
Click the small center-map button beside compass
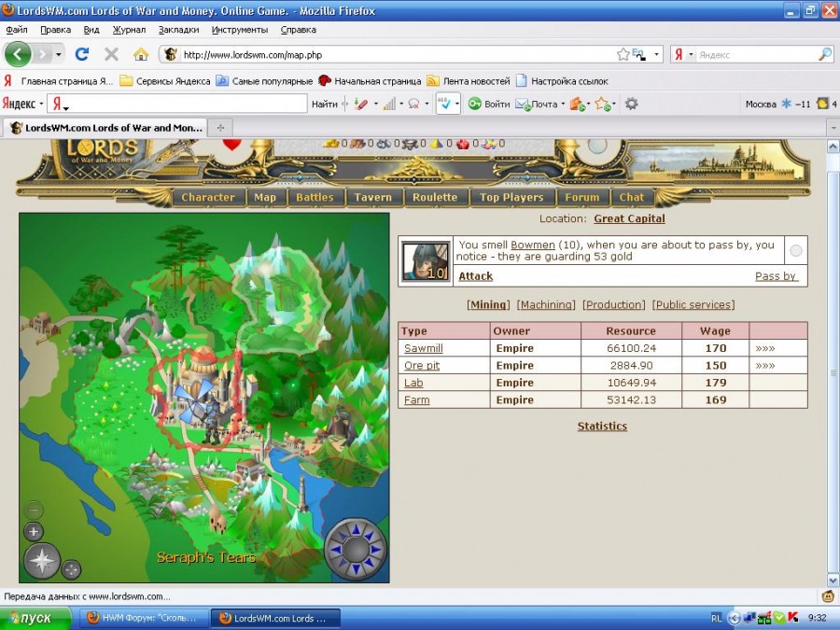pos(71,569)
